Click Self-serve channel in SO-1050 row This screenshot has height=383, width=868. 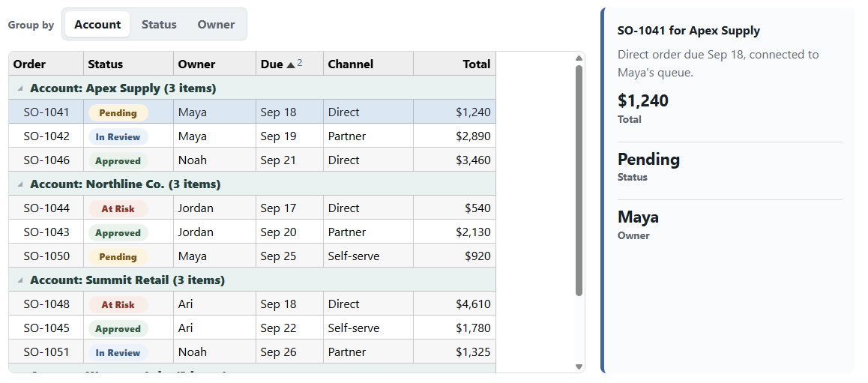[x=368, y=256]
